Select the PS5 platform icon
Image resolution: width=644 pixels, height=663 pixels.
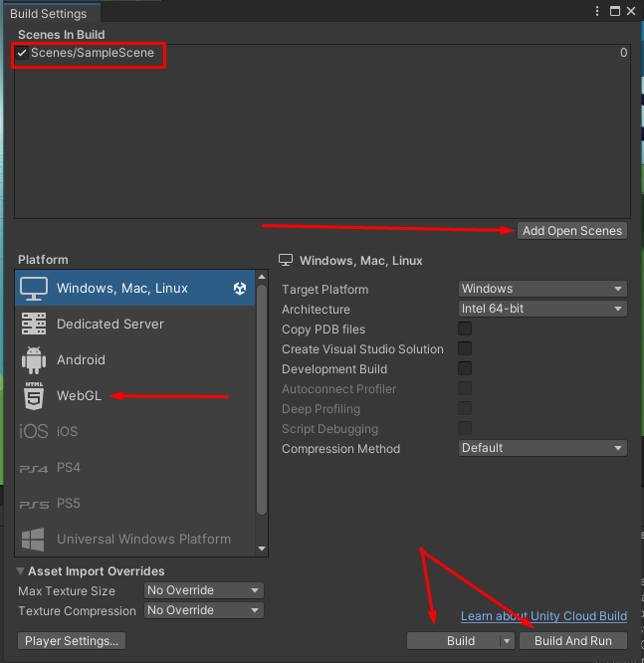(34, 504)
